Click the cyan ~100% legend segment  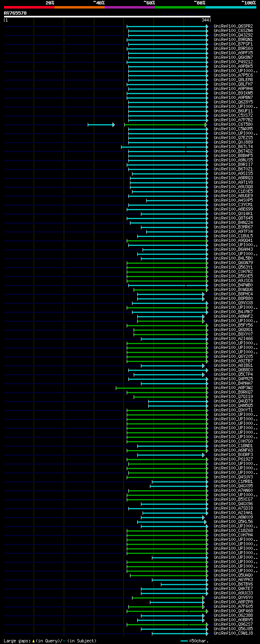pos(231,7)
